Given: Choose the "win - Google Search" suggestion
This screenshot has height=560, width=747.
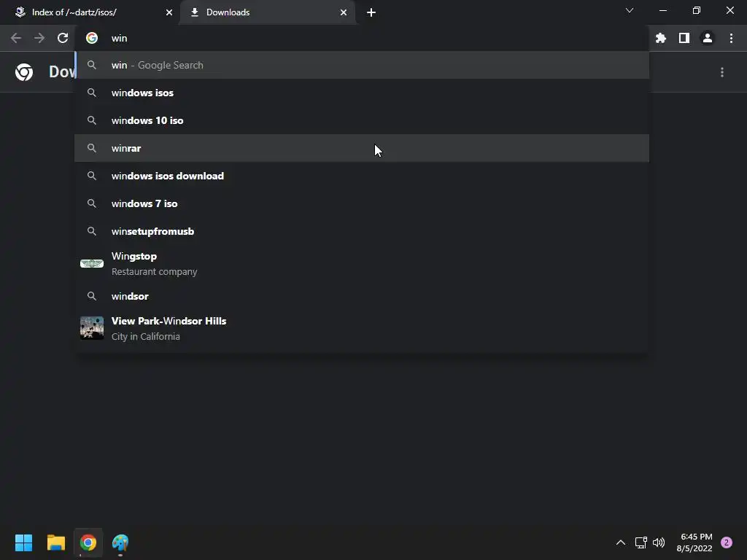Looking at the screenshot, I should (362, 65).
